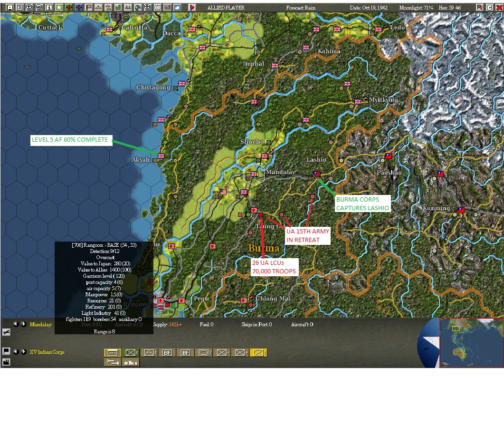Viewport: 504px width, 427px height.
Task: Click the cloud weather icon
Action: [x=178, y=8]
